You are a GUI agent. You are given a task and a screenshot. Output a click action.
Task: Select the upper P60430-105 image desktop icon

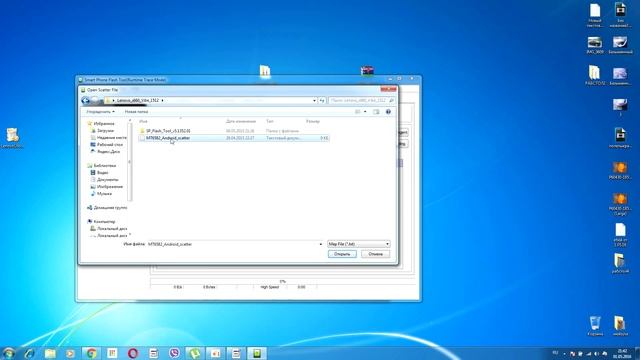(620, 171)
